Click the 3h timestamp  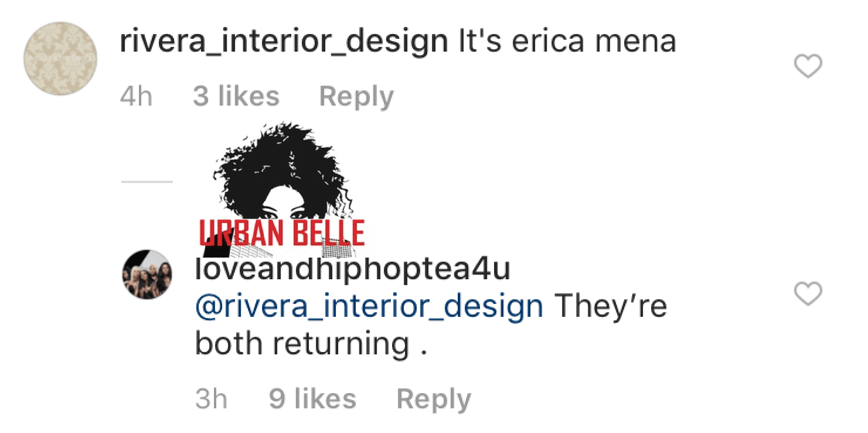[211, 400]
